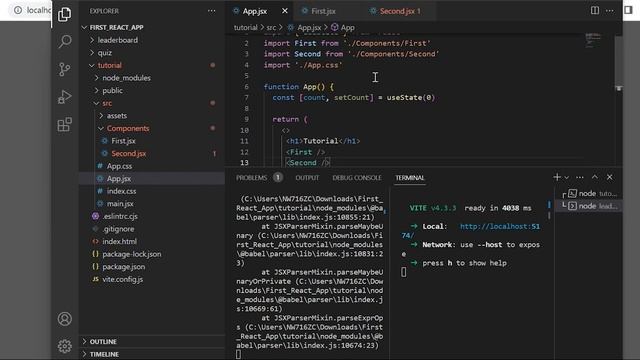The width and height of the screenshot is (640, 360).
Task: Open the new terminal launch profile dropdown
Action: click(567, 177)
